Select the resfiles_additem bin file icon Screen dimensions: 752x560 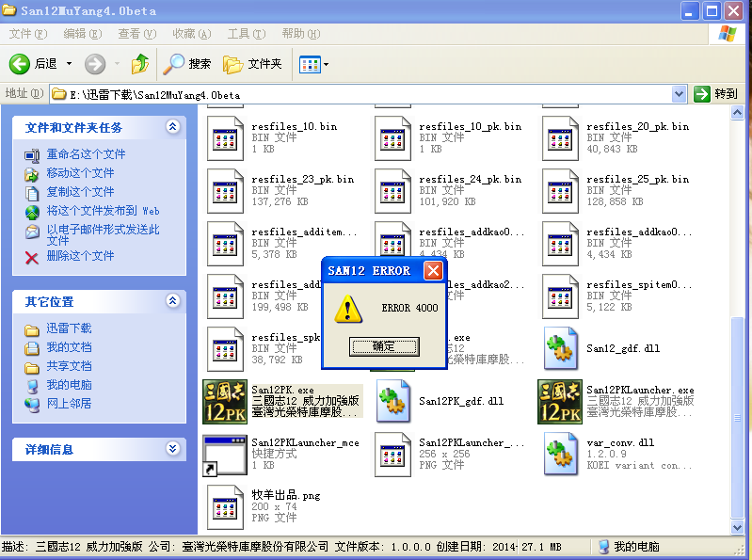point(225,244)
